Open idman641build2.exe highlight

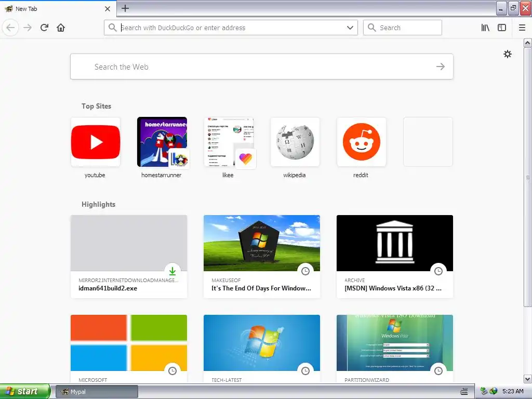129,257
